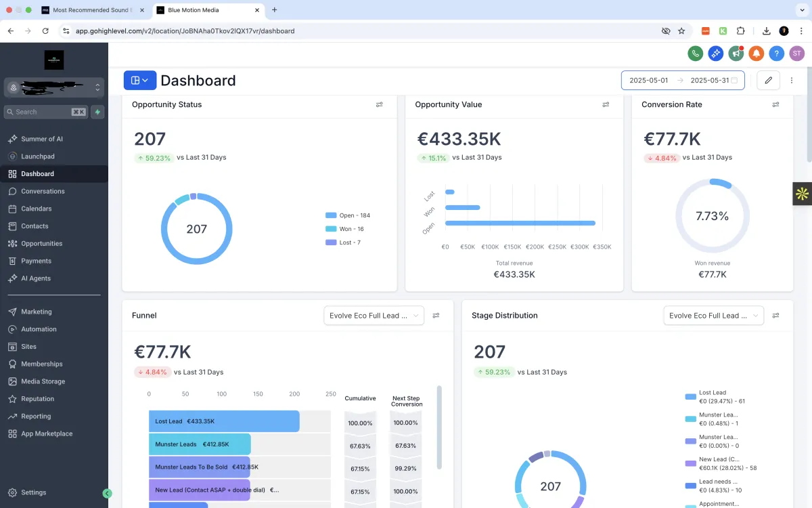This screenshot has width=812, height=508.
Task: Click the green lightning quick actions icon
Action: 98,112
